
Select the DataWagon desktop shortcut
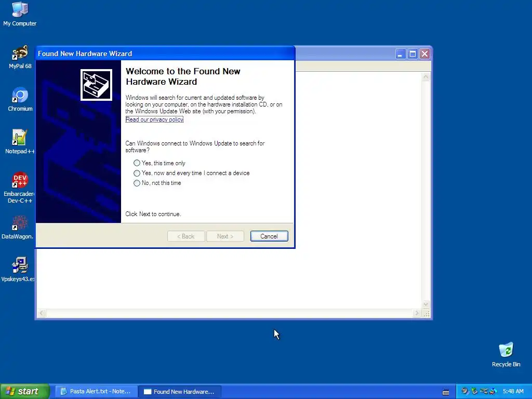[18, 228]
